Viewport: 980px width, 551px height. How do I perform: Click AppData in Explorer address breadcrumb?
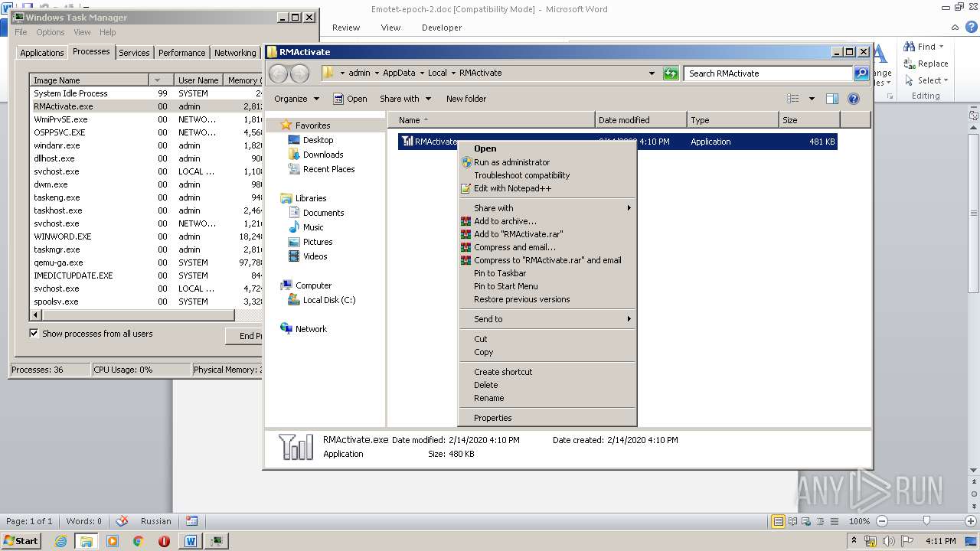pos(399,73)
